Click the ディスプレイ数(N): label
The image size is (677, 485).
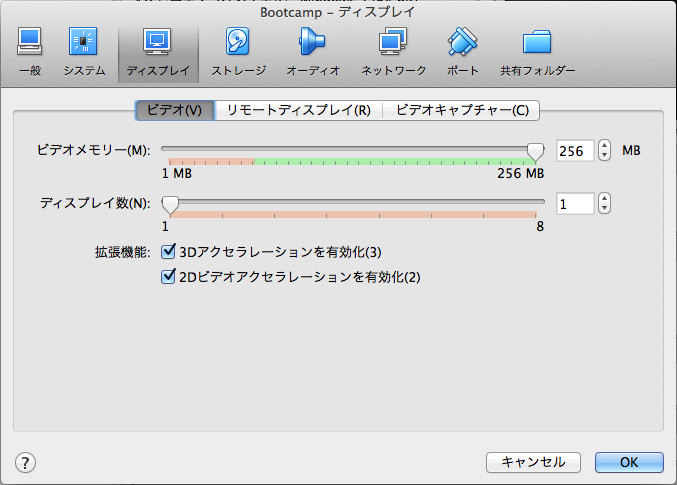(x=95, y=203)
